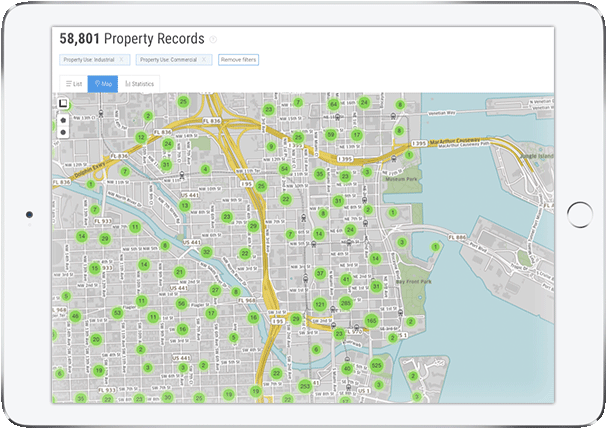607x429 pixels.
Task: Open the 165 property cluster marker
Action: (371, 321)
